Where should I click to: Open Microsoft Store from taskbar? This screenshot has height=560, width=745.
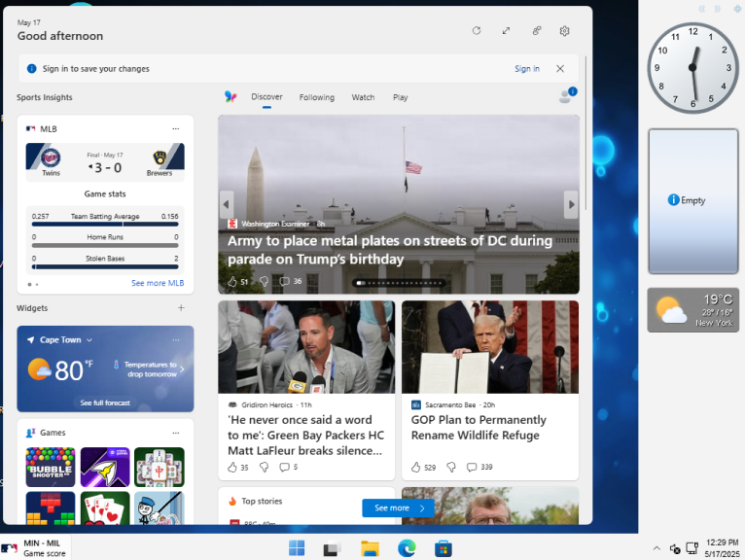click(443, 548)
